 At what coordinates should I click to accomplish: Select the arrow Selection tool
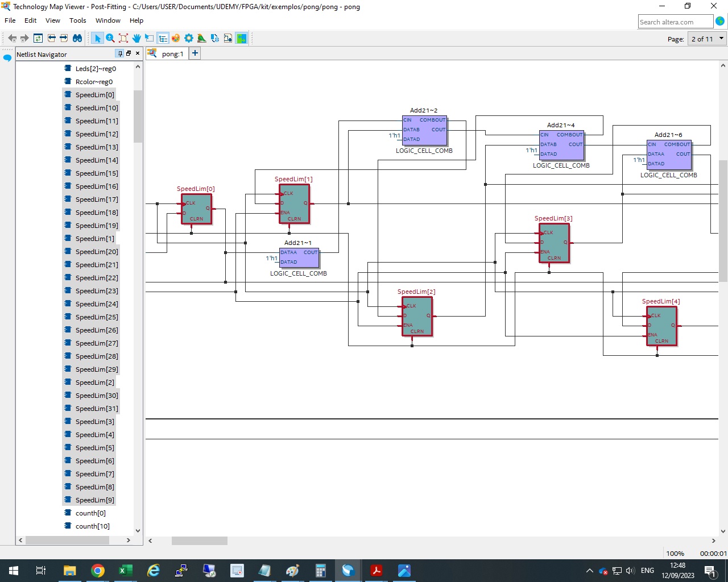point(97,38)
